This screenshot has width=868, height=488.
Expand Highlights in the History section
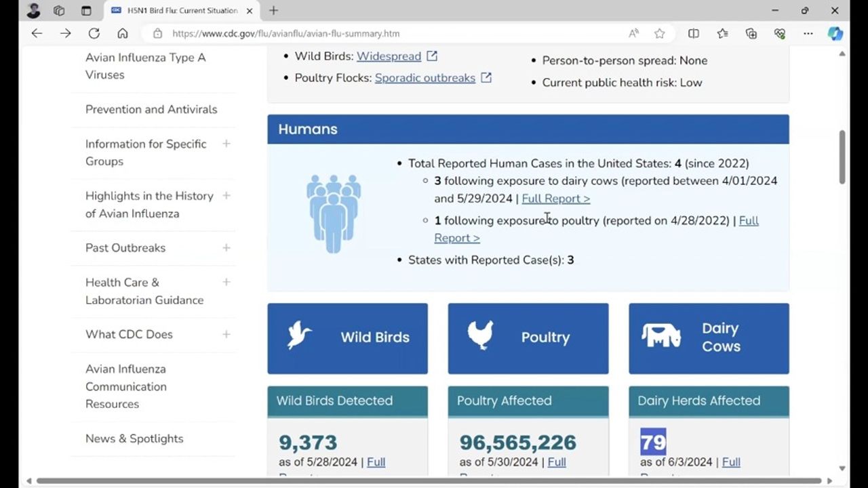tap(226, 196)
